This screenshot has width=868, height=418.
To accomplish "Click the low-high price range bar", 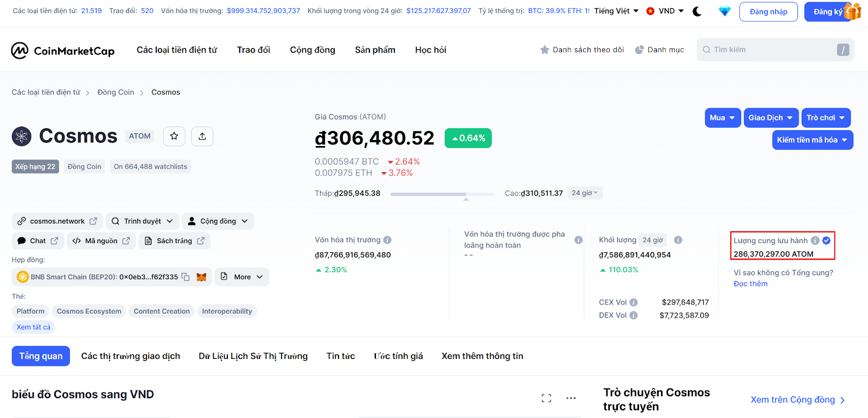I will point(442,194).
